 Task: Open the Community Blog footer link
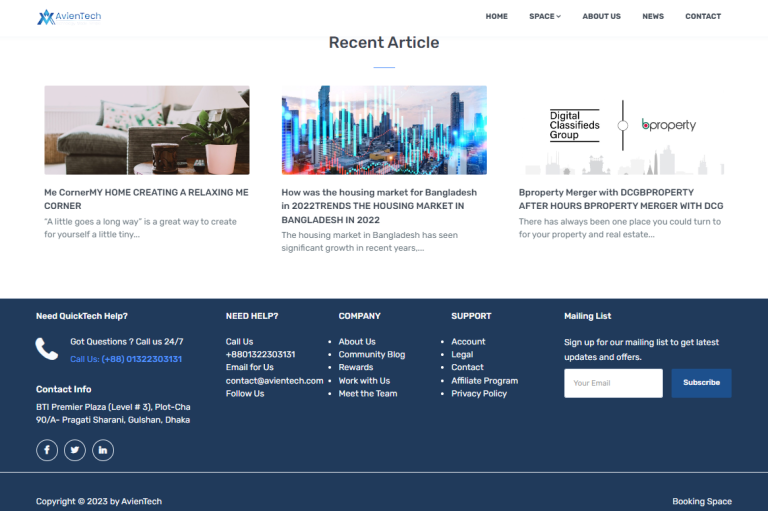pos(372,355)
